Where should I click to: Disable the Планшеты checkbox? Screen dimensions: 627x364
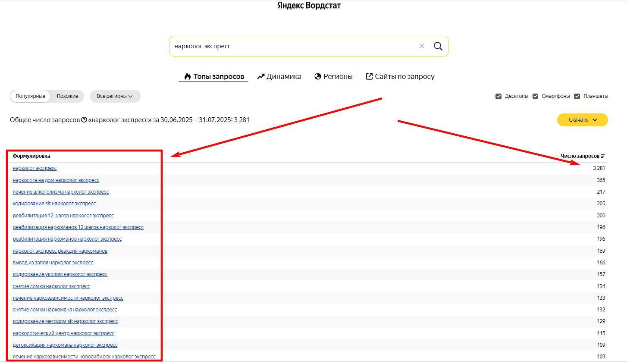[577, 96]
